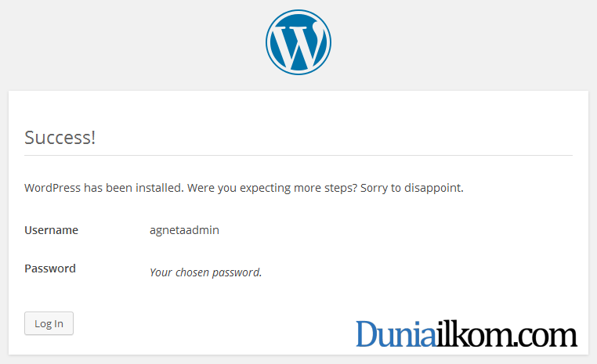
Task: Click the blue 'Dunia' part of watermark
Action: coord(396,333)
